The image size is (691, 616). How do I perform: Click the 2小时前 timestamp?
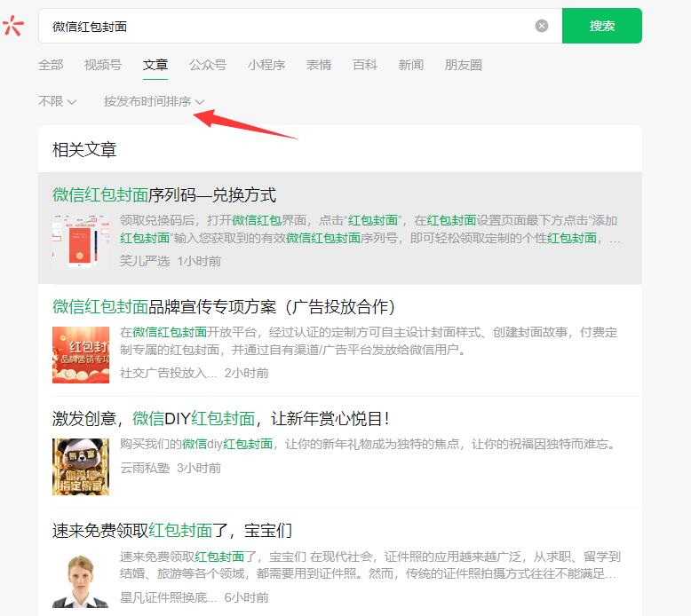246,373
